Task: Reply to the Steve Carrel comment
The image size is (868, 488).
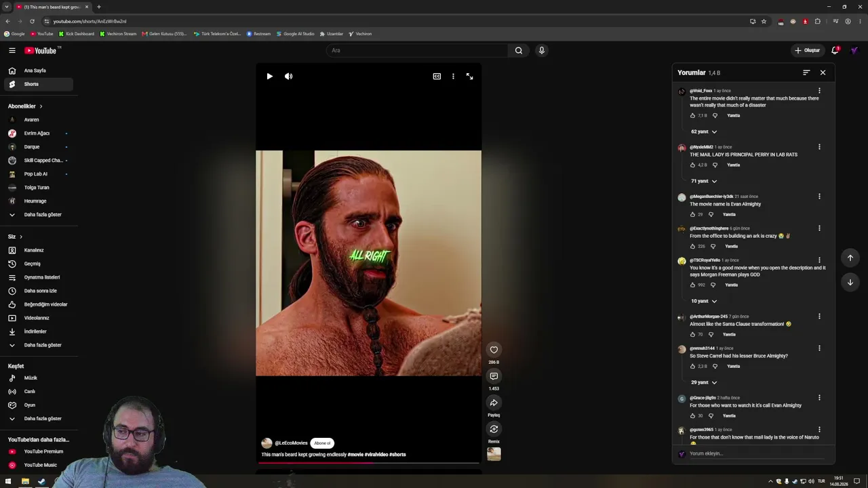Action: click(733, 367)
